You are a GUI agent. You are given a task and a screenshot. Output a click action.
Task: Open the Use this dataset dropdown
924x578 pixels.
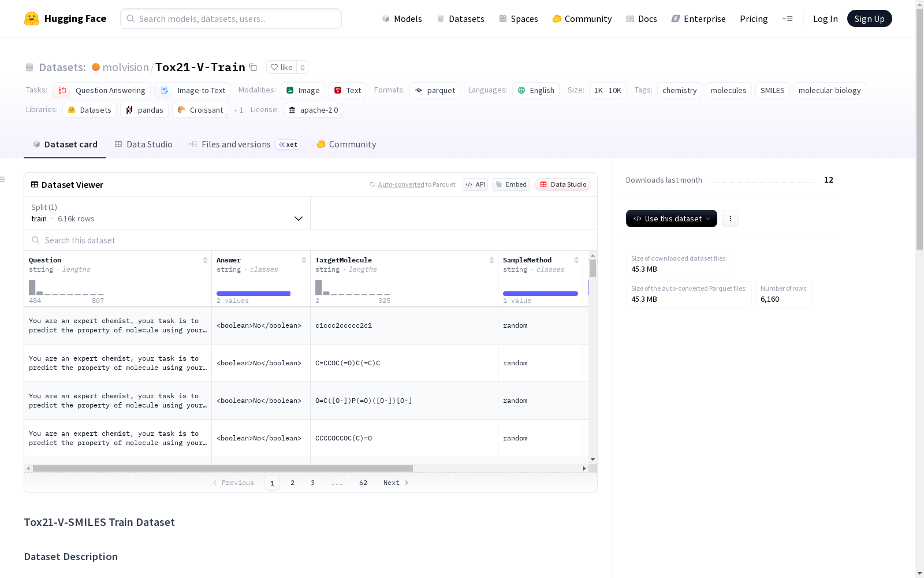[x=672, y=218]
